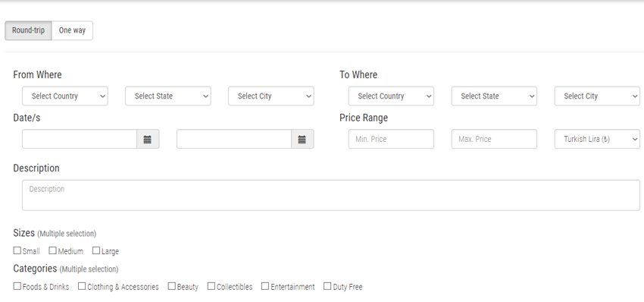
Task: Check the Small size checkbox
Action: (x=17, y=250)
